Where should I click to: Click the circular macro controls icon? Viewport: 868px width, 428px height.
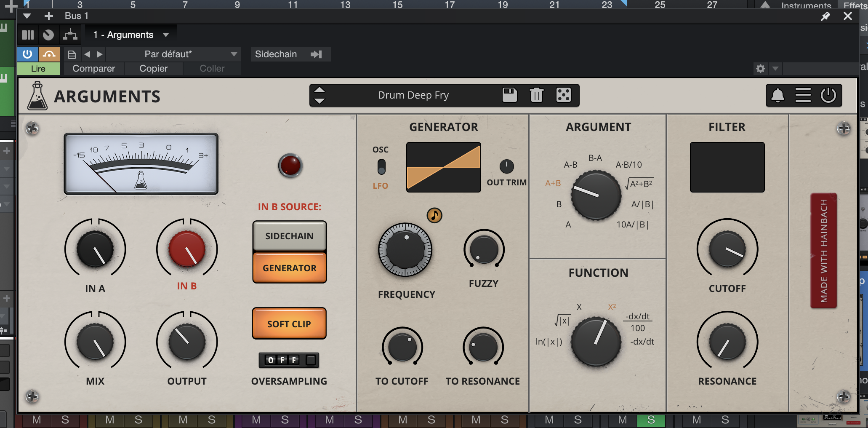[48, 35]
